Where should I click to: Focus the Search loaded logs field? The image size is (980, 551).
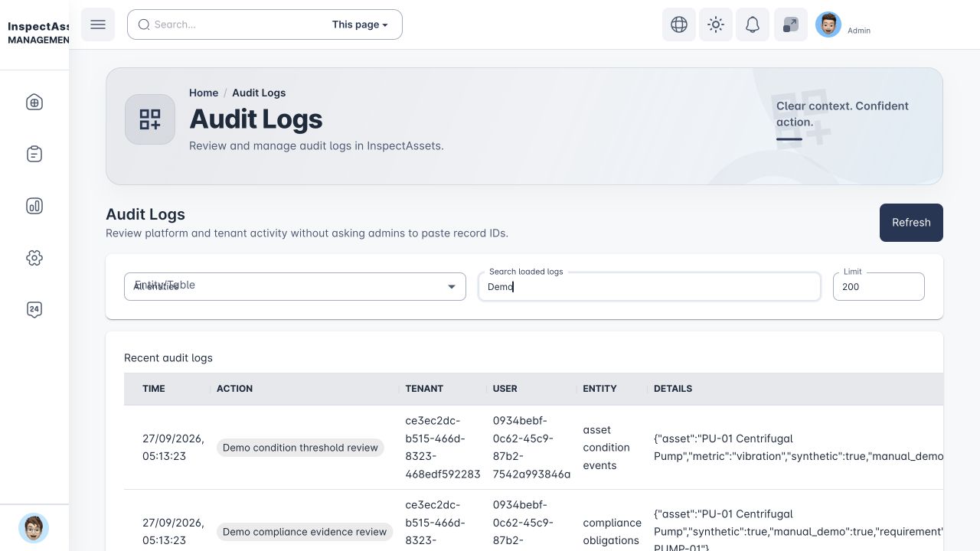[649, 287]
